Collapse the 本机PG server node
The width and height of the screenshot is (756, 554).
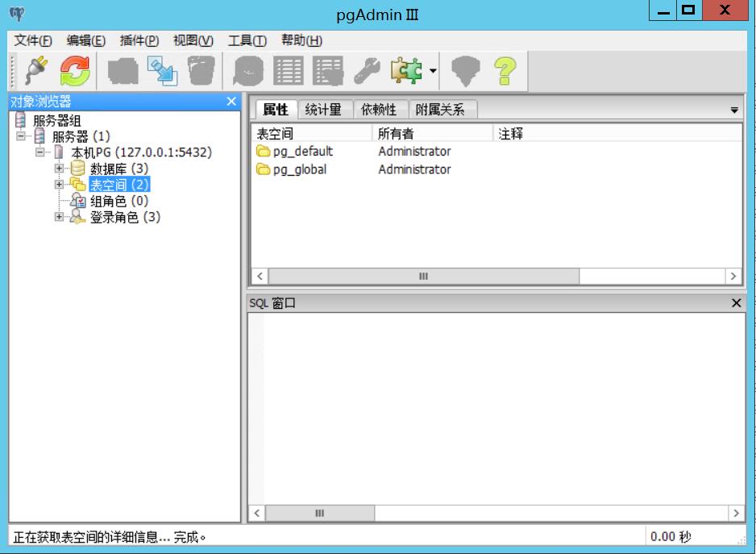[x=39, y=152]
